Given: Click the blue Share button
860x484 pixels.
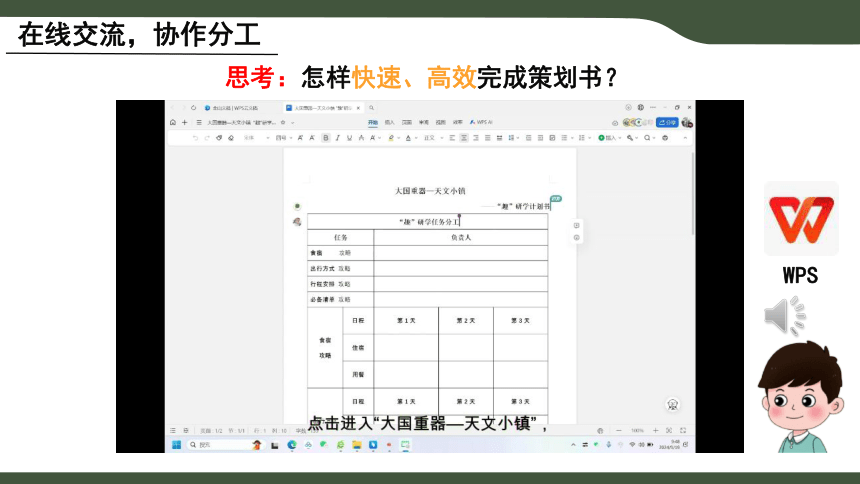Looking at the screenshot, I should point(667,122).
